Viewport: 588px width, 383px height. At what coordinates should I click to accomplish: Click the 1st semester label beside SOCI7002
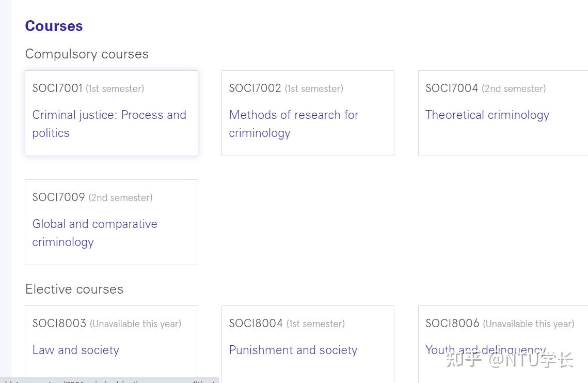(x=314, y=88)
